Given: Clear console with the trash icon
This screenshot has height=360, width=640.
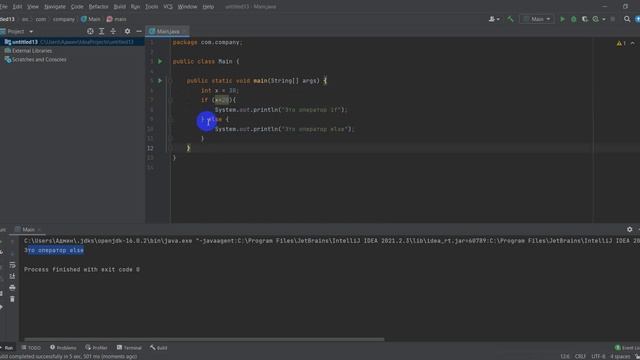Looking at the screenshot, I should (12, 299).
